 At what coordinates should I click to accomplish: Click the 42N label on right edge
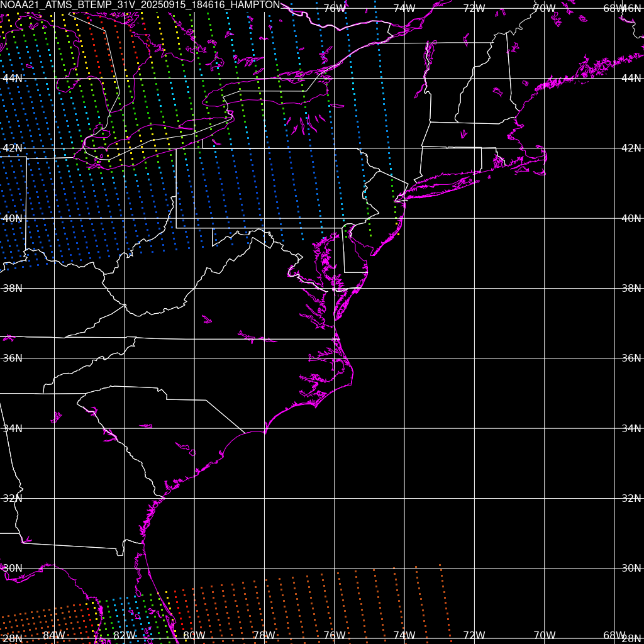[x=631, y=148]
